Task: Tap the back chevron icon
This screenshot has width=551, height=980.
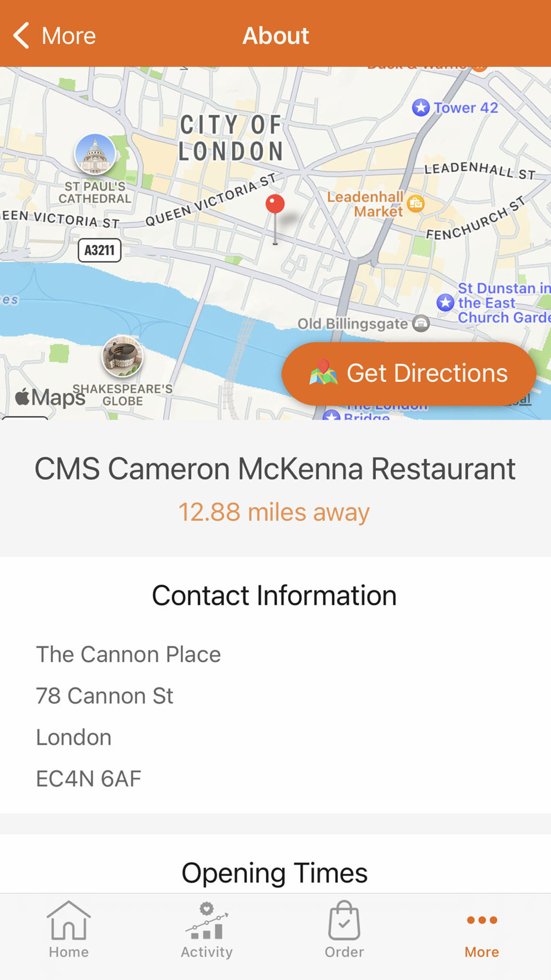Action: coord(21,36)
